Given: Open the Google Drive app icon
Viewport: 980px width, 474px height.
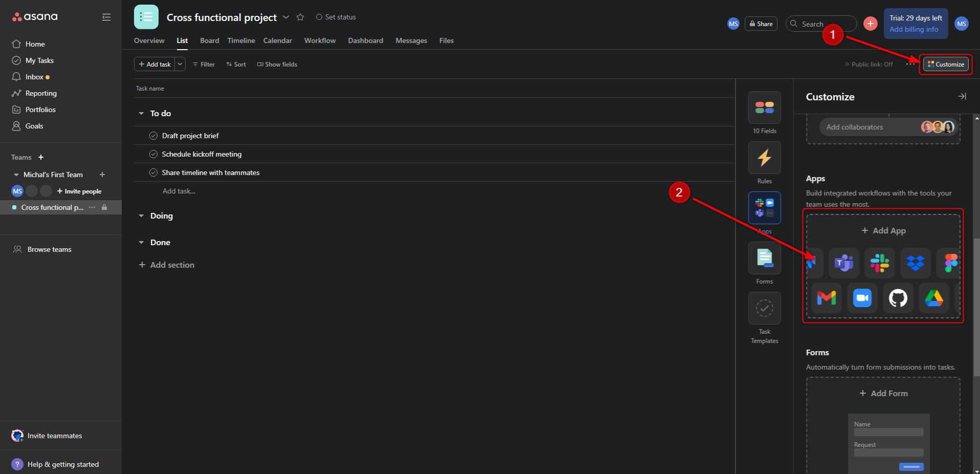Looking at the screenshot, I should click(933, 298).
